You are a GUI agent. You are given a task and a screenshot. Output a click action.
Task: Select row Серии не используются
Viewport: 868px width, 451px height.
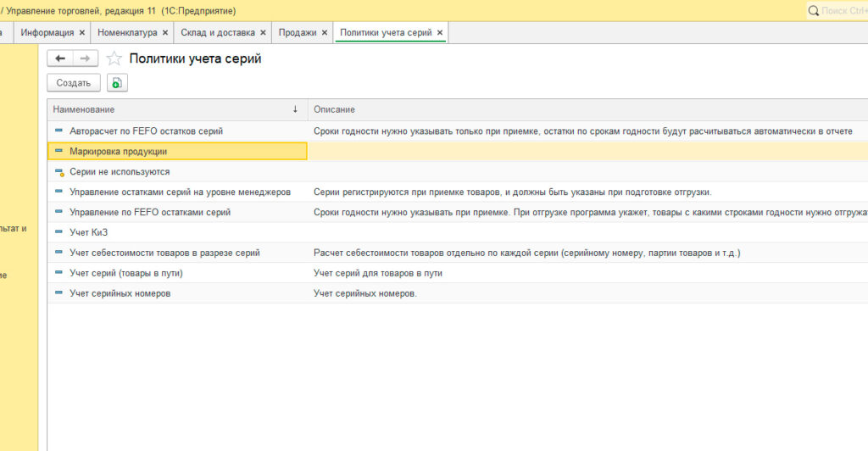tap(457, 171)
